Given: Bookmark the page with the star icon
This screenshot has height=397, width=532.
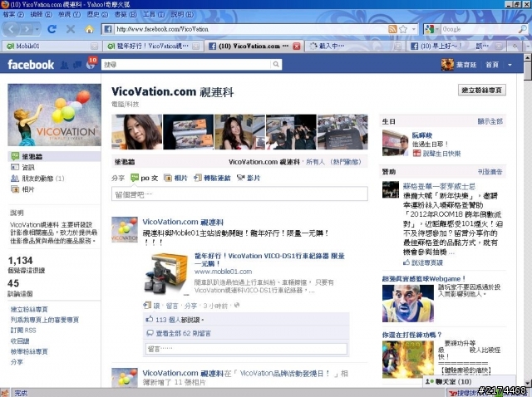Looking at the screenshot, I should point(403,29).
